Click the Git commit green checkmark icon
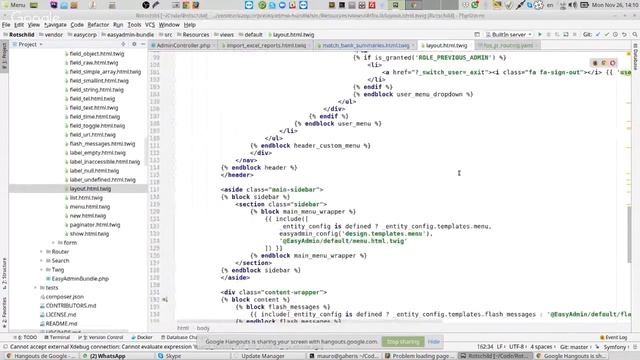Image resolution: width=640 pixels, height=360 pixels. pos(607,35)
